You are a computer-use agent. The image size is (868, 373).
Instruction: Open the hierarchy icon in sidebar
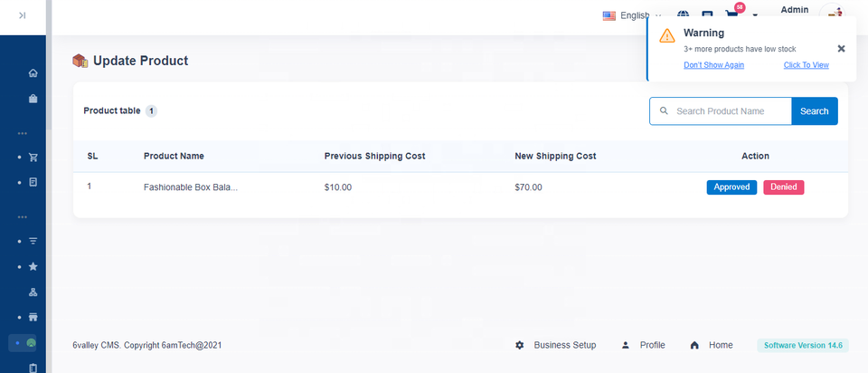click(33, 292)
